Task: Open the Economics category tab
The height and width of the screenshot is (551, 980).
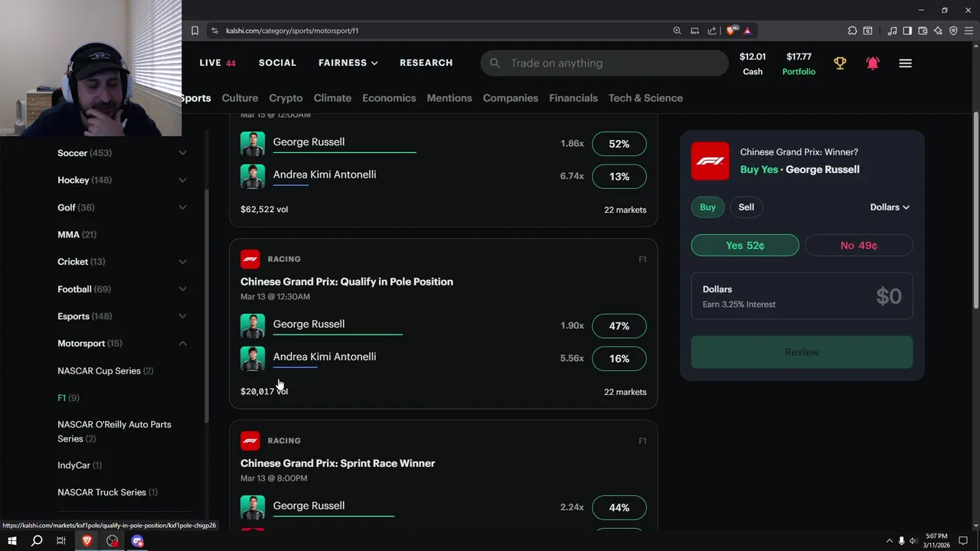Action: tap(389, 98)
